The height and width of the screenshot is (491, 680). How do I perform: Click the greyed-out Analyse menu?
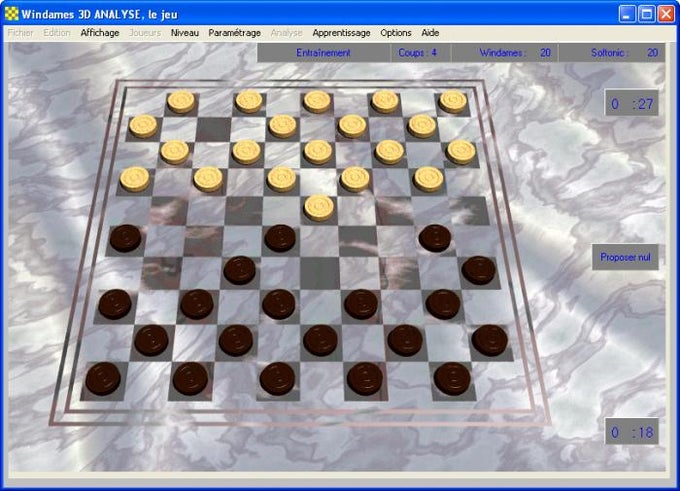click(286, 33)
